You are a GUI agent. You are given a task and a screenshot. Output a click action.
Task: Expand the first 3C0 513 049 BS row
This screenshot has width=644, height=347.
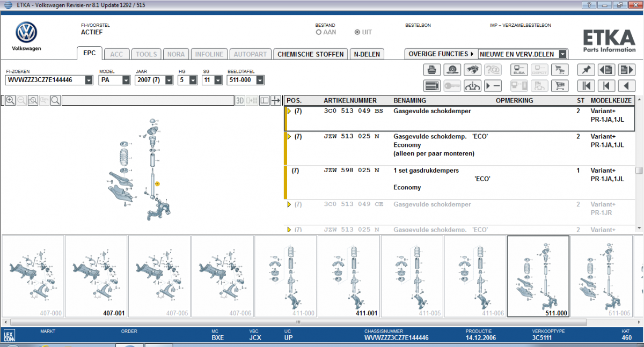pyautogui.click(x=289, y=111)
